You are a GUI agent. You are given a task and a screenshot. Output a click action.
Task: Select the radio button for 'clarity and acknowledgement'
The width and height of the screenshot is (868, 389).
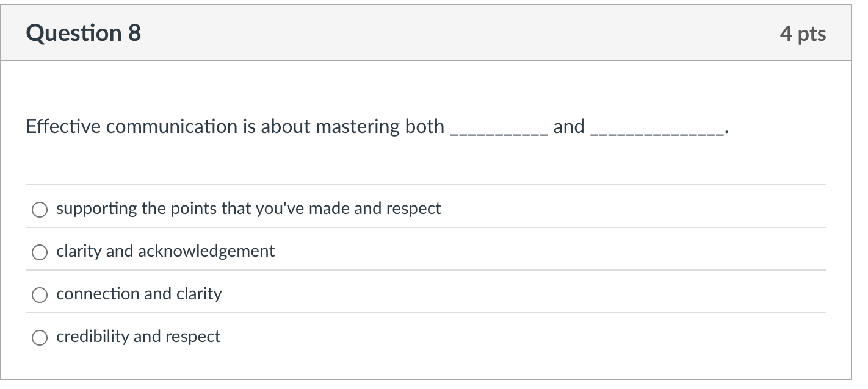point(40,251)
